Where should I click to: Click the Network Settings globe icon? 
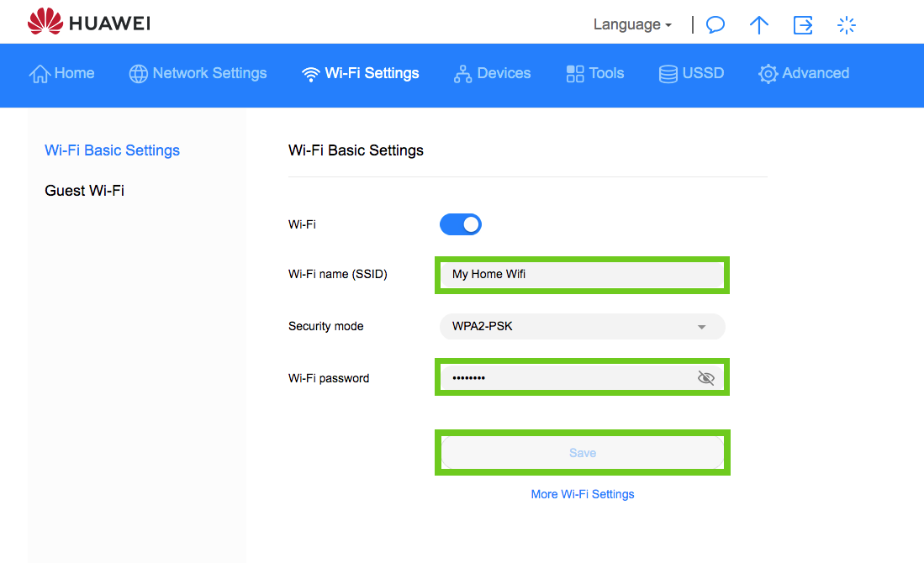coord(138,74)
